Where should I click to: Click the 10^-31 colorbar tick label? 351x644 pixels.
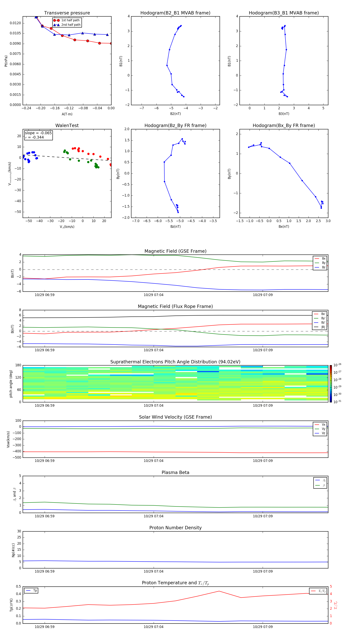[x=337, y=402]
